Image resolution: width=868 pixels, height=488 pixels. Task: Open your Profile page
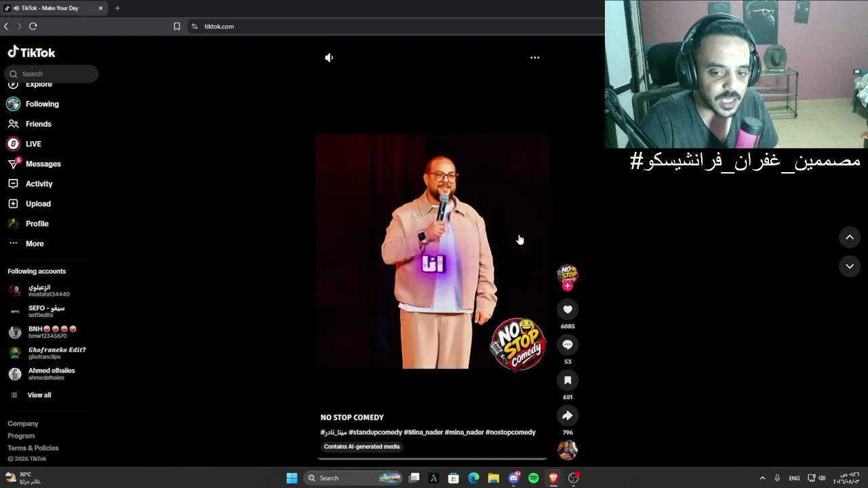(x=37, y=224)
